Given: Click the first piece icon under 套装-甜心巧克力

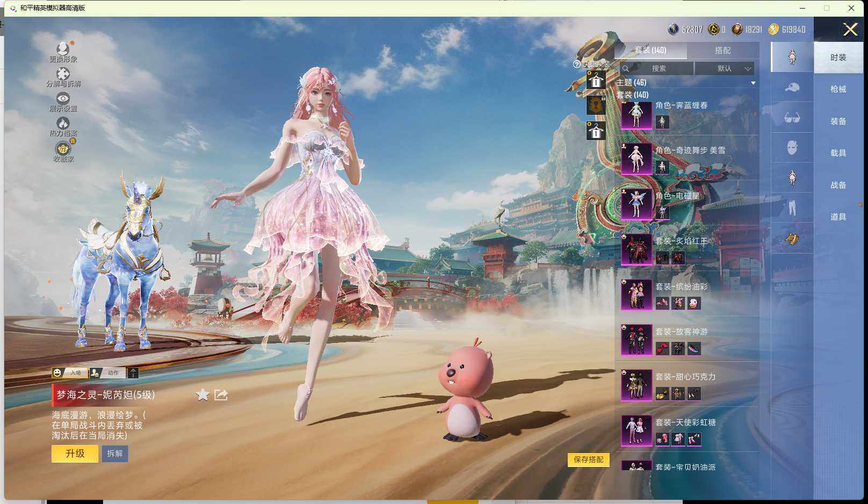Looking at the screenshot, I should point(662,394).
